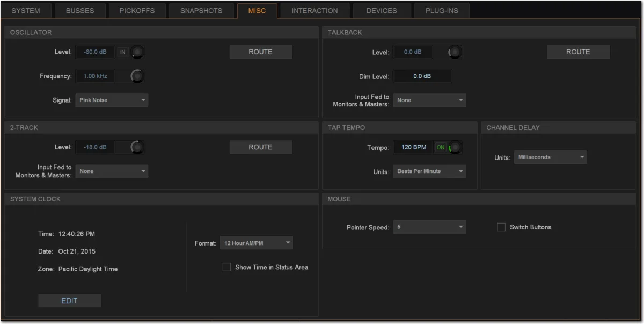
Task: Click the zone Pacific Daylight Time
Action: [88, 269]
